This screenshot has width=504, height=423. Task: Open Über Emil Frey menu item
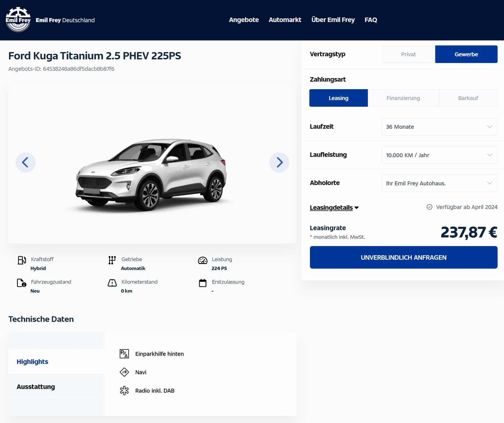[x=333, y=20]
